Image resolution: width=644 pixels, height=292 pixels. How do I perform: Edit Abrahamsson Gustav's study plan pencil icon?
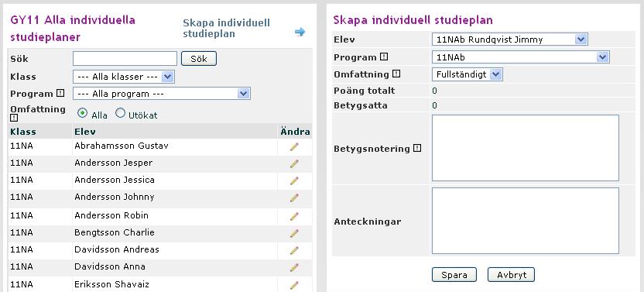point(294,146)
